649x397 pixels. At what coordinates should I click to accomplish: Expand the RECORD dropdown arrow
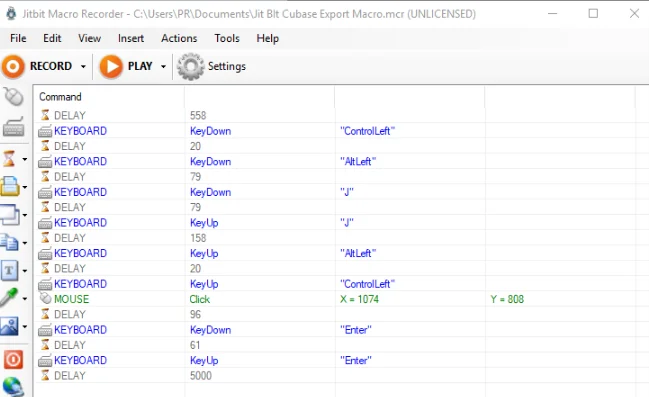coord(83,67)
